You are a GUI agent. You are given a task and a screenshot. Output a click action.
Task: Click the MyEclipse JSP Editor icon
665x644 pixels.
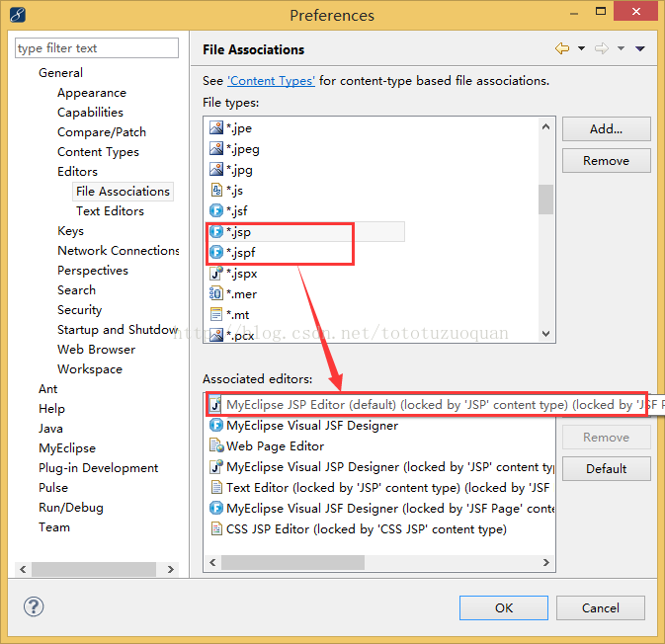click(215, 404)
